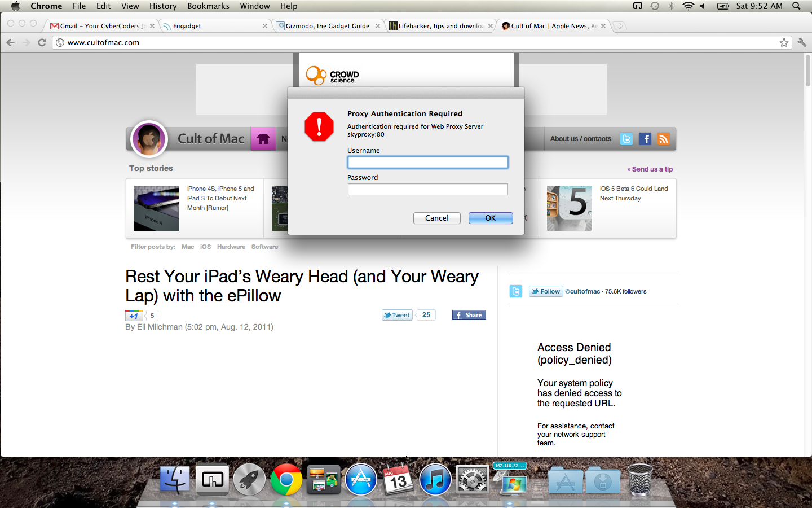Cancel the proxy authentication dialog
812x508 pixels.
pyautogui.click(x=437, y=218)
